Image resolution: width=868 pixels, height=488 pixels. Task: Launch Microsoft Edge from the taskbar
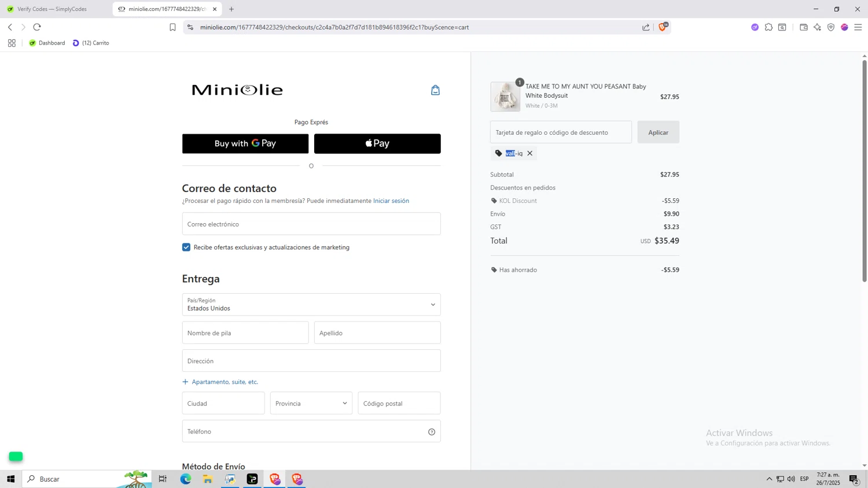click(x=186, y=479)
